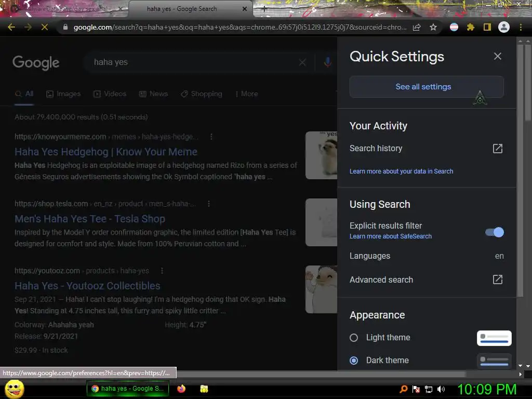View site security lock information
The width and height of the screenshot is (532, 399).
[65, 27]
